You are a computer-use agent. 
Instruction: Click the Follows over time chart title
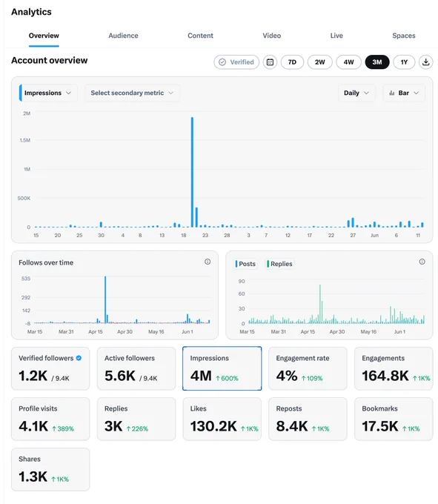[x=46, y=262]
